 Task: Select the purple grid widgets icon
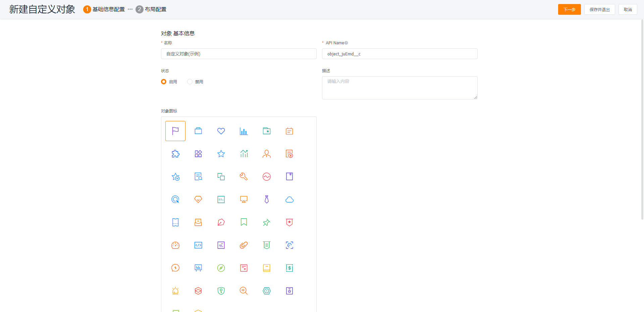pos(198,154)
